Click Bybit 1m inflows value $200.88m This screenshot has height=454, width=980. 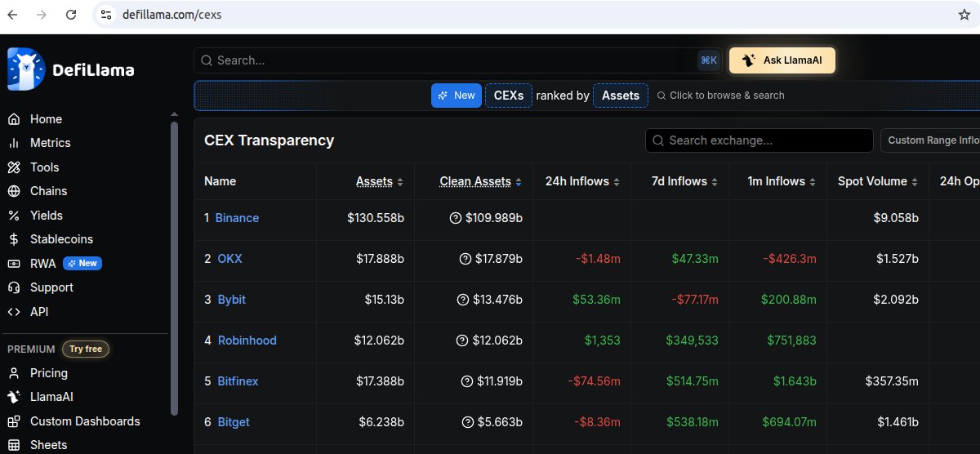(x=789, y=300)
